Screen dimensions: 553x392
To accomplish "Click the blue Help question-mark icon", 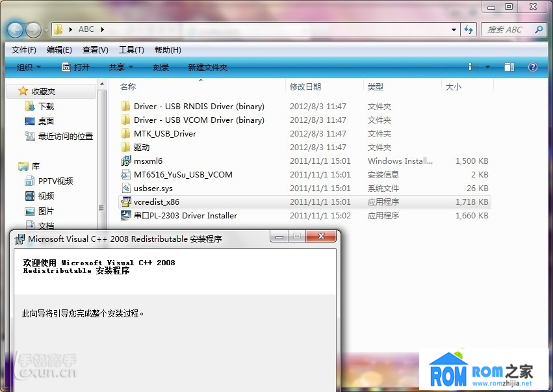I will tap(532, 66).
